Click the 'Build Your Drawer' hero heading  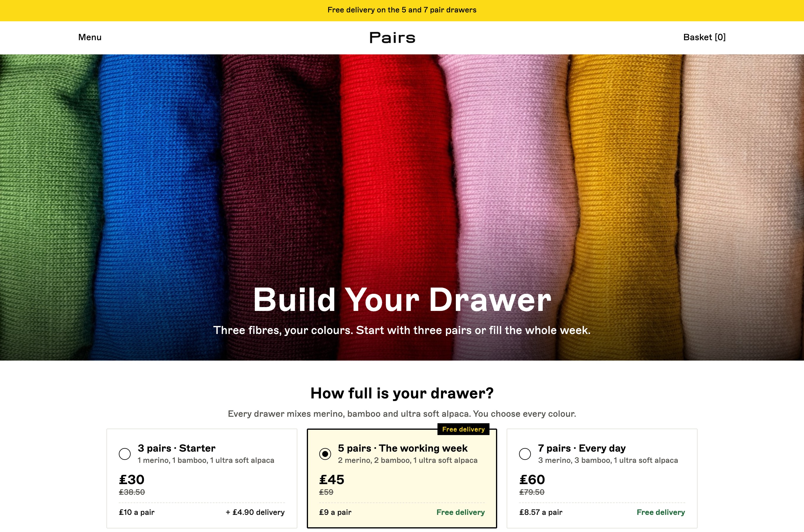click(402, 300)
